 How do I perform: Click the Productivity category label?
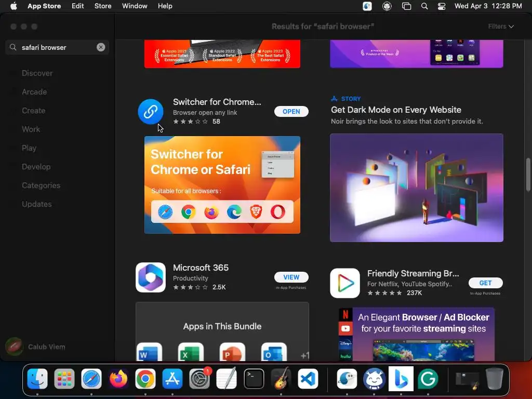click(x=190, y=278)
